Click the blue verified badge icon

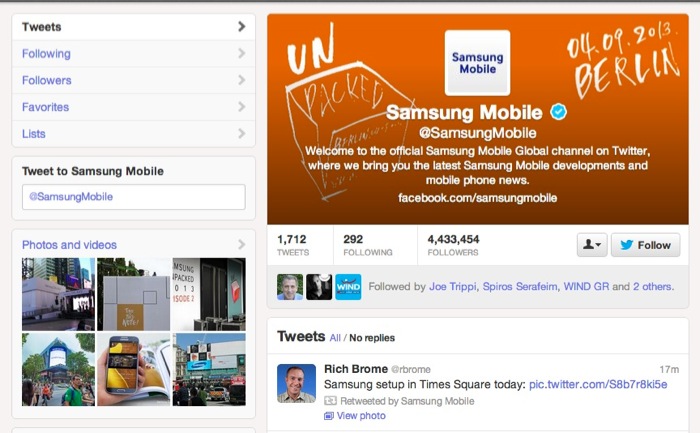(558, 112)
